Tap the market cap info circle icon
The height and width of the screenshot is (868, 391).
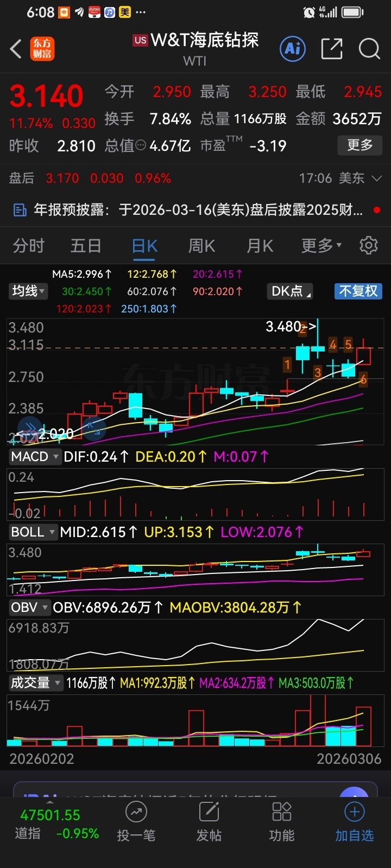tap(140, 145)
